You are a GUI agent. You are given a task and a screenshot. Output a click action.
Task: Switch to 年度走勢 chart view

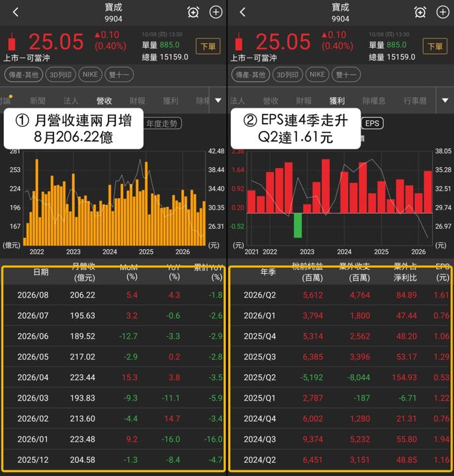(x=162, y=123)
